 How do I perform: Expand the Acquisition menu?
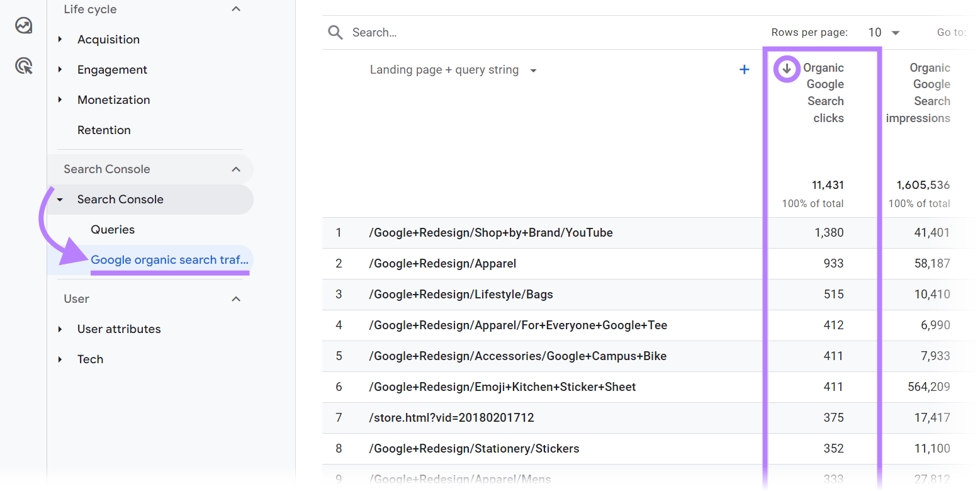(60, 40)
